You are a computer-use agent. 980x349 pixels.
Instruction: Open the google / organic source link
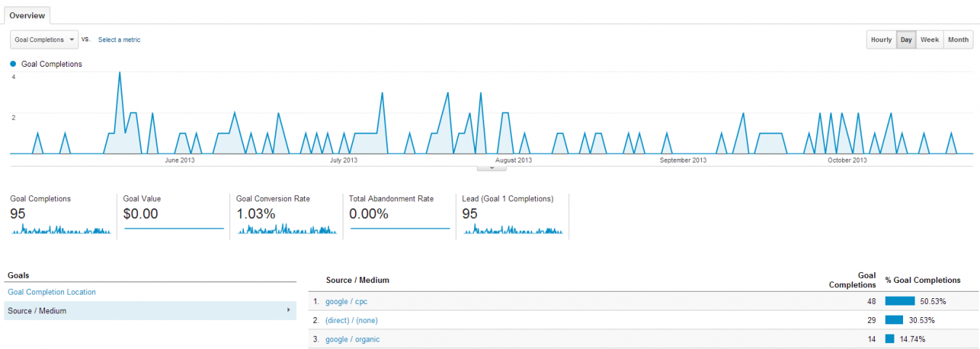tap(353, 339)
